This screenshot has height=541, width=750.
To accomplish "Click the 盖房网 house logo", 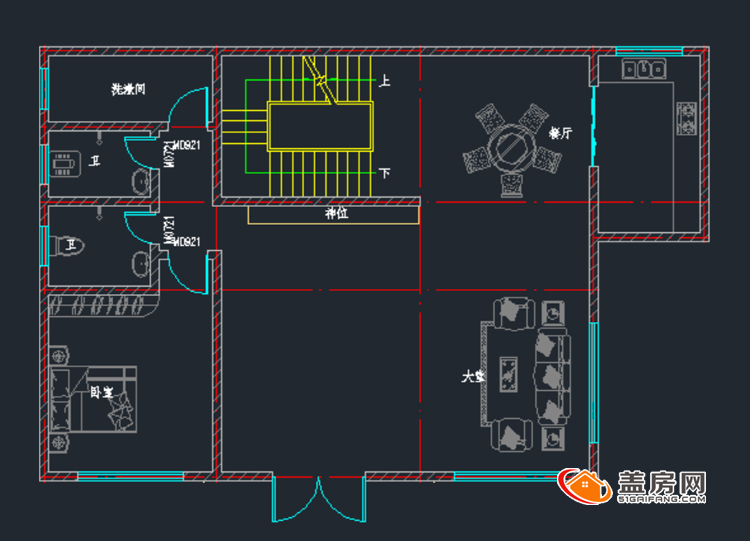I will (584, 486).
